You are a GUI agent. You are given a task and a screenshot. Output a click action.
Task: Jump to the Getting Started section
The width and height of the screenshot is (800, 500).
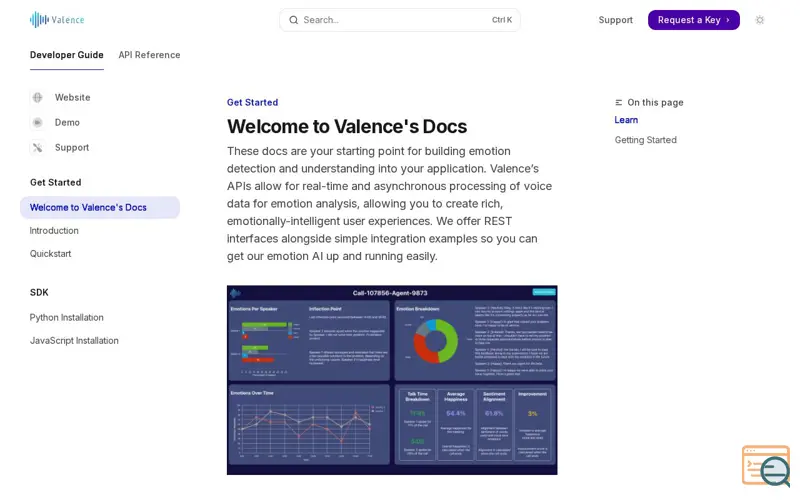tap(645, 140)
